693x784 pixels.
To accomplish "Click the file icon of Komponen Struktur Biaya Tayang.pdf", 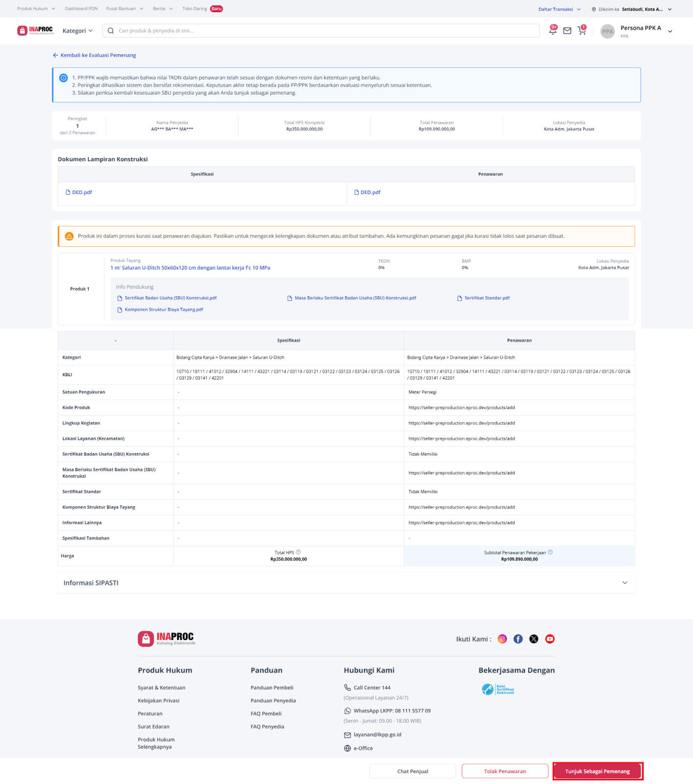I will 120,310.
